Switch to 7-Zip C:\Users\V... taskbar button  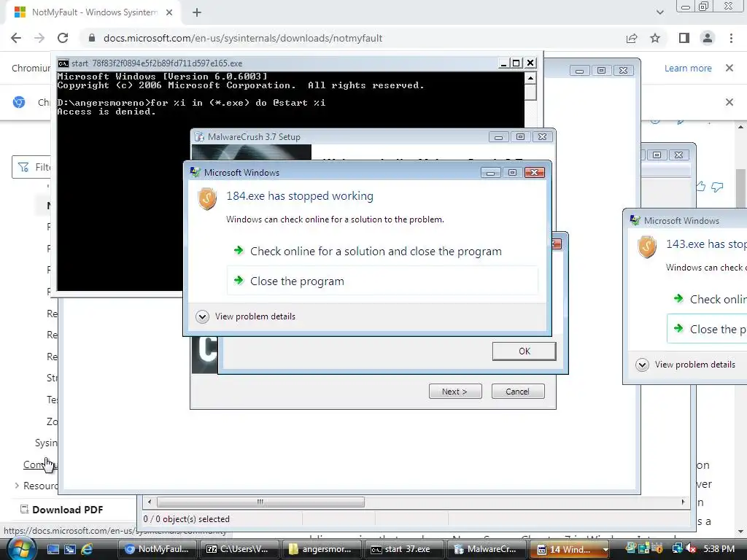point(239,549)
